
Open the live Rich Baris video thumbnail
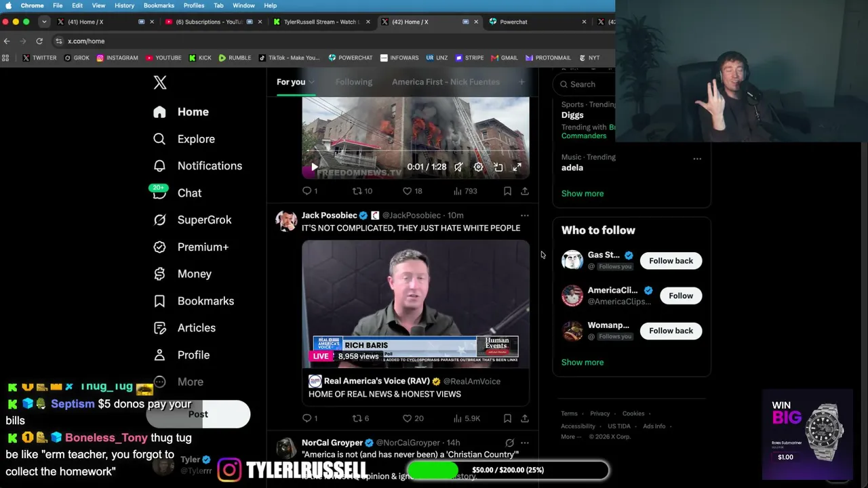tap(416, 304)
